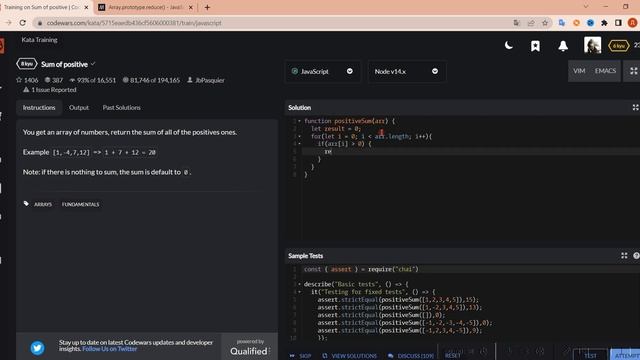Open DISCUSS (109)

pos(411,356)
